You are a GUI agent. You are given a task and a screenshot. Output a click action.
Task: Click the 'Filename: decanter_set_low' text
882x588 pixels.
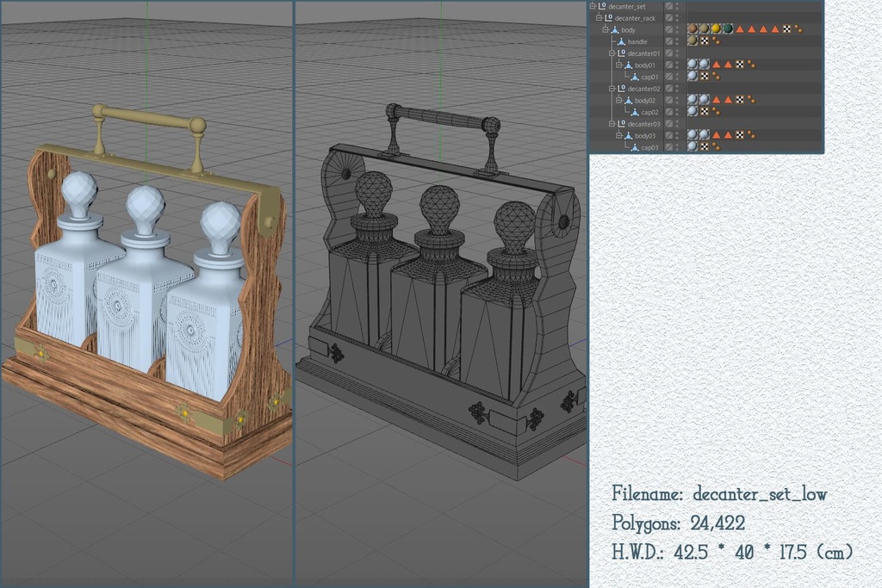719,494
